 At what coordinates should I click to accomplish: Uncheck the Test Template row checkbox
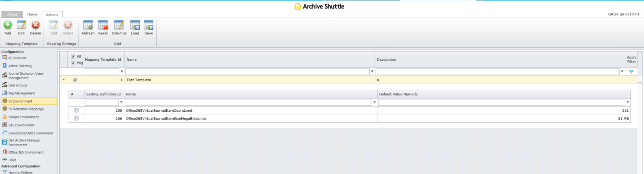pyautogui.click(x=75, y=80)
